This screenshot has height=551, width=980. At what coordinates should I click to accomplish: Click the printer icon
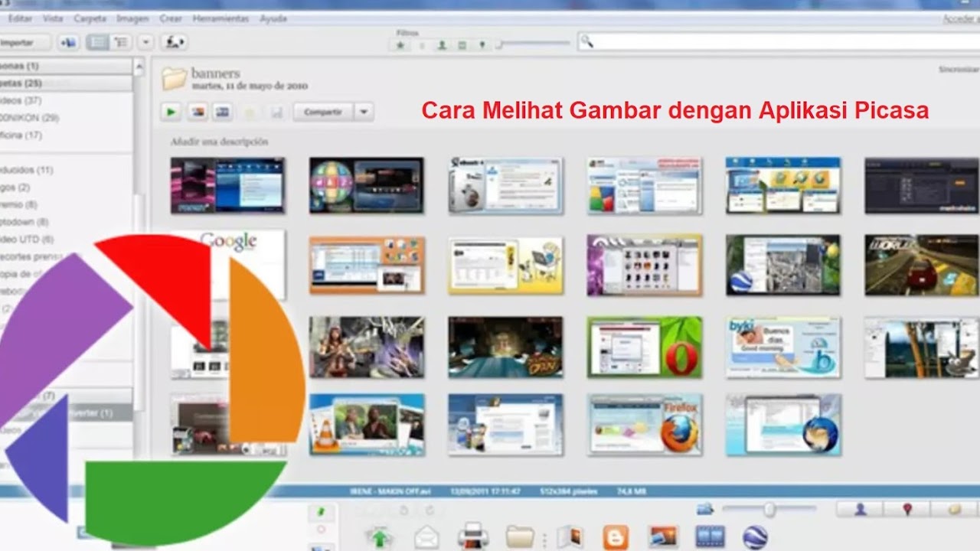473,537
